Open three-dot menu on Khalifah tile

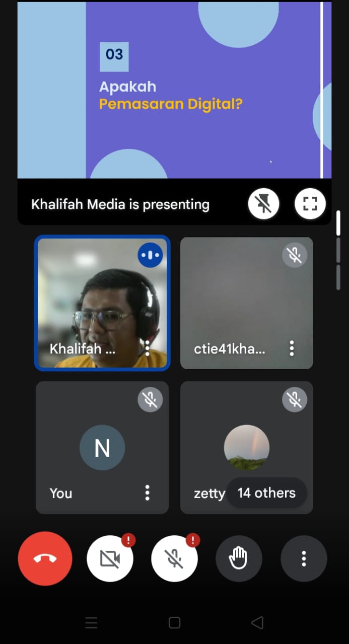[147, 348]
